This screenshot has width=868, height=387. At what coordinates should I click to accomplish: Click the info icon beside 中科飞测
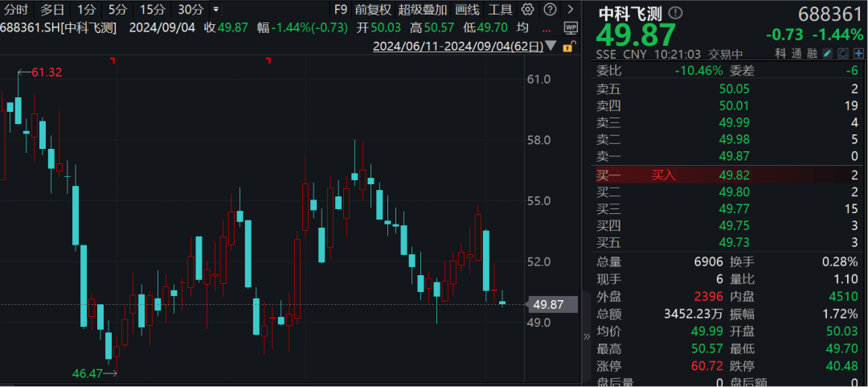click(677, 14)
